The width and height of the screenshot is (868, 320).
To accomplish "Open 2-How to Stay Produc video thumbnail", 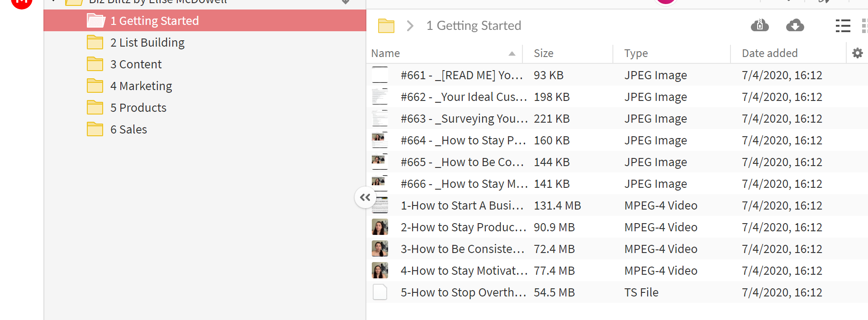I will click(380, 227).
